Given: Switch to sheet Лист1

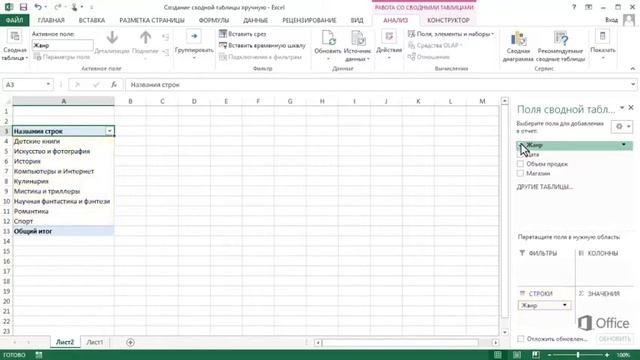Looking at the screenshot, I should click(x=95, y=342).
